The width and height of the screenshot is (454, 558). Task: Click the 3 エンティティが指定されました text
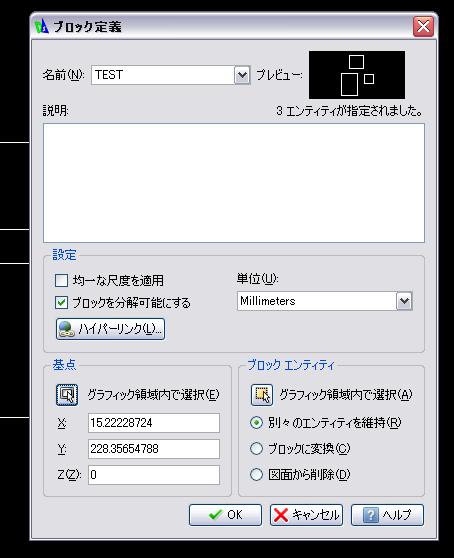point(349,111)
